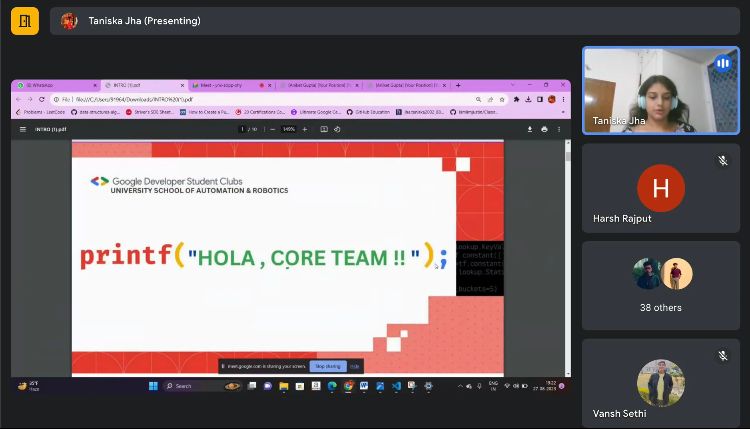Open the Striver's SDE Sheet bookmark

coord(150,112)
